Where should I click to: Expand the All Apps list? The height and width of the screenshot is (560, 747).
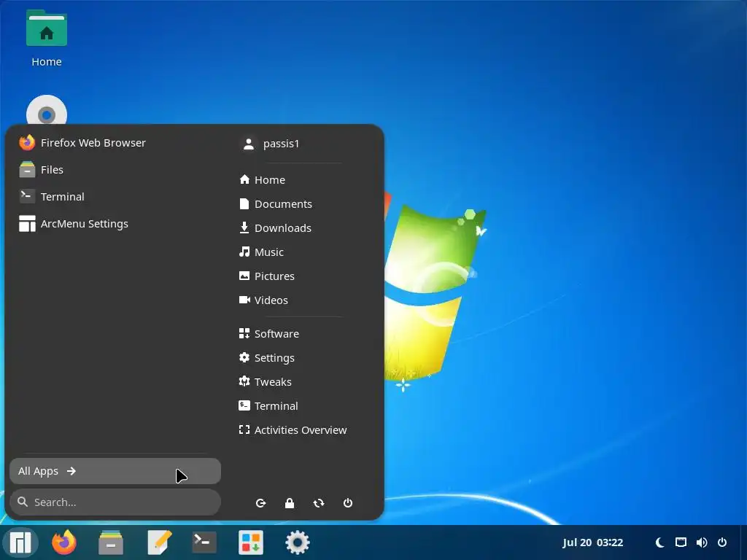pos(115,471)
